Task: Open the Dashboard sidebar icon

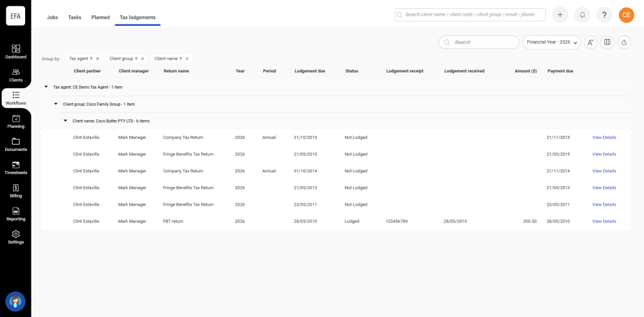Action: pyautogui.click(x=16, y=52)
